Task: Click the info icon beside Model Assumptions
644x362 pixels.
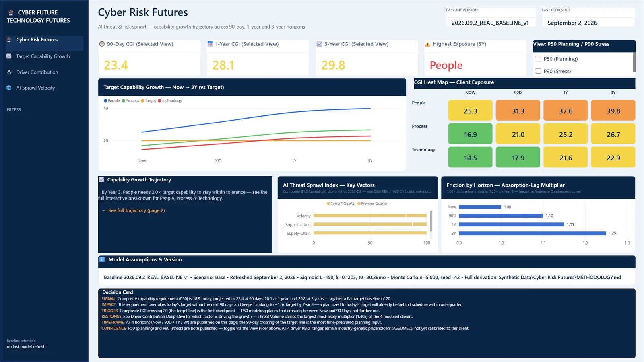Action: (x=102, y=260)
